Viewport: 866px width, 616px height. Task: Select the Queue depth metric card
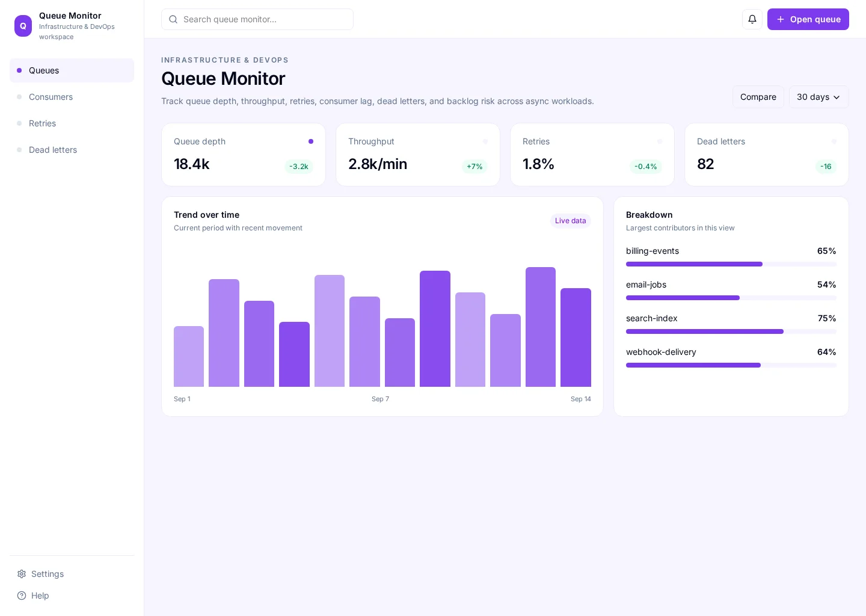[244, 155]
